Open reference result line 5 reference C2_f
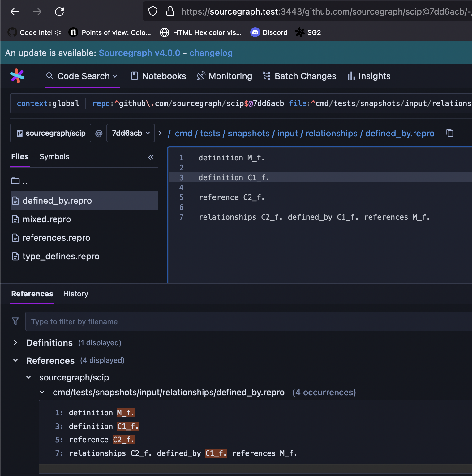Screen dimensions: 472x476 click(95, 440)
